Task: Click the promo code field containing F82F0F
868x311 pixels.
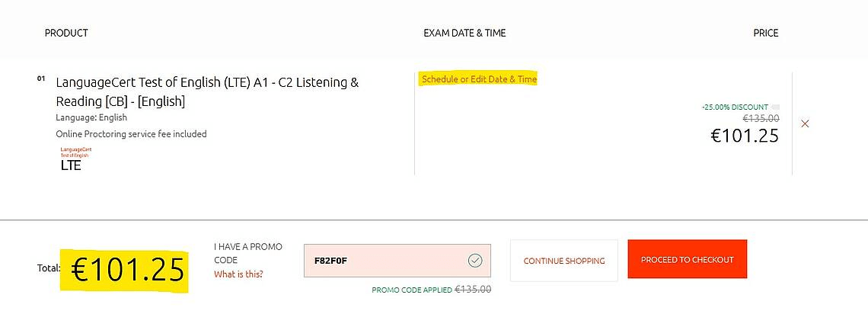Action: (397, 261)
